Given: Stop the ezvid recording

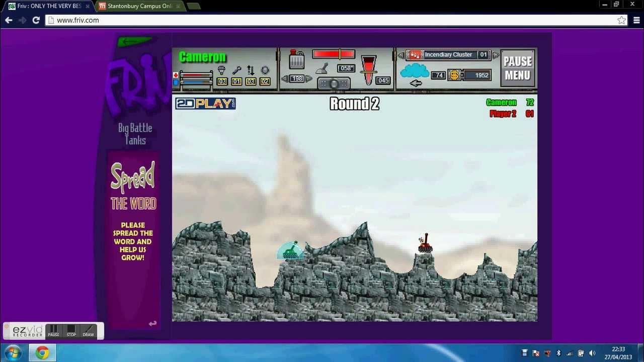Looking at the screenshot, I should tap(71, 331).
